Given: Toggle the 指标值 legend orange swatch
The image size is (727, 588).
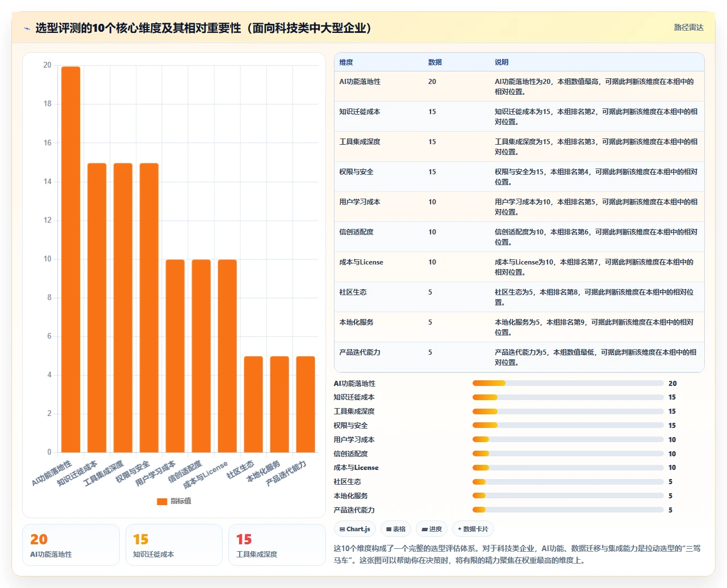Looking at the screenshot, I should point(162,501).
